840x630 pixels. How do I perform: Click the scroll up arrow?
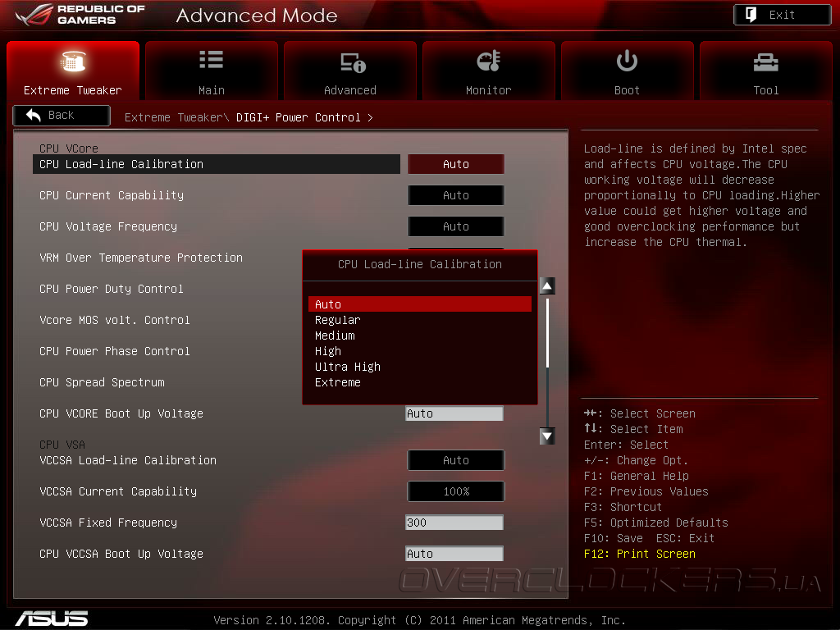[547, 286]
